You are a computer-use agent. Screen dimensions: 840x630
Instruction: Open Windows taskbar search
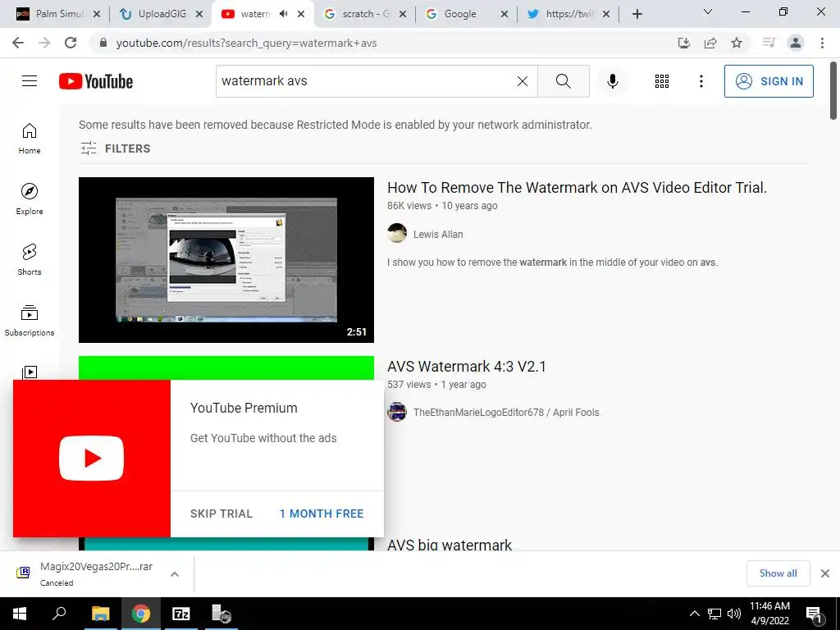[x=59, y=614]
